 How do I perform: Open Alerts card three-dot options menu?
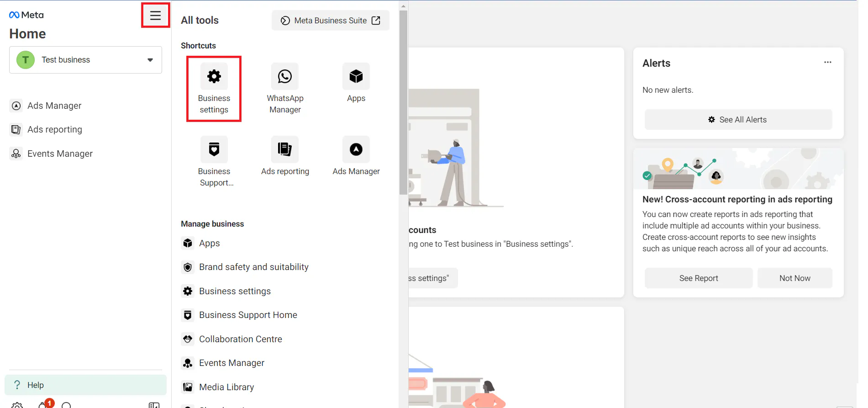(827, 62)
